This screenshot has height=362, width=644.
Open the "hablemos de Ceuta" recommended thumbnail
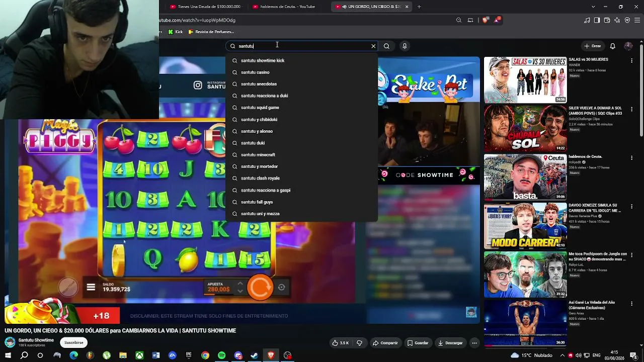point(525,177)
